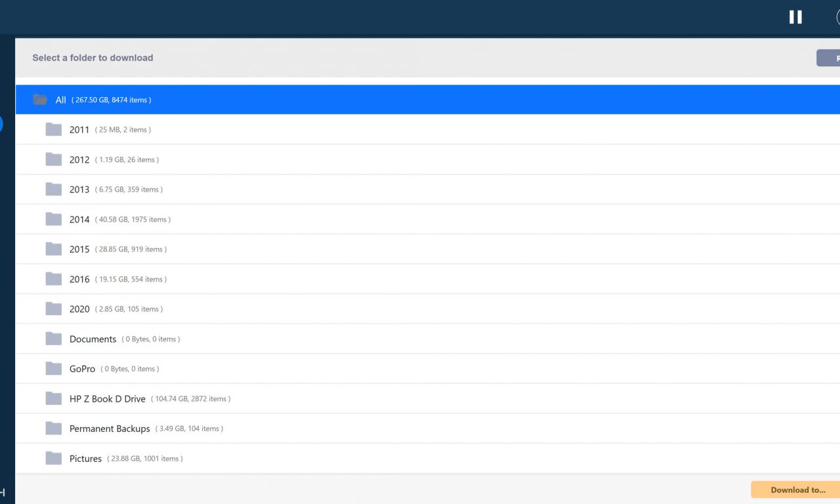Click the 'Select a folder to download' heading

point(93,58)
